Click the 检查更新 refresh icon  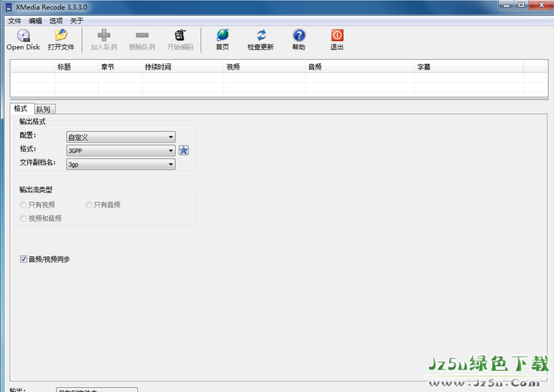[x=261, y=35]
